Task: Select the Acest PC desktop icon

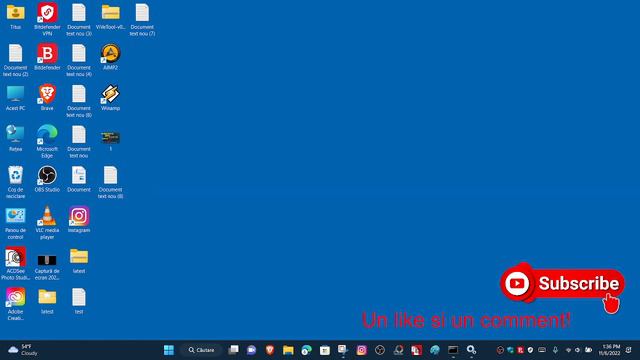Action: (x=16, y=98)
